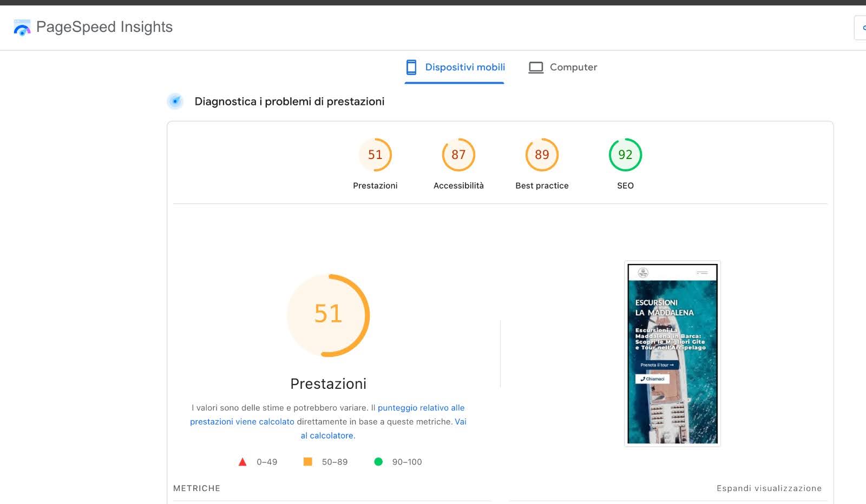The height and width of the screenshot is (504, 866).
Task: Click the spinner icon next to Diagnostica heading
Action: pos(175,101)
